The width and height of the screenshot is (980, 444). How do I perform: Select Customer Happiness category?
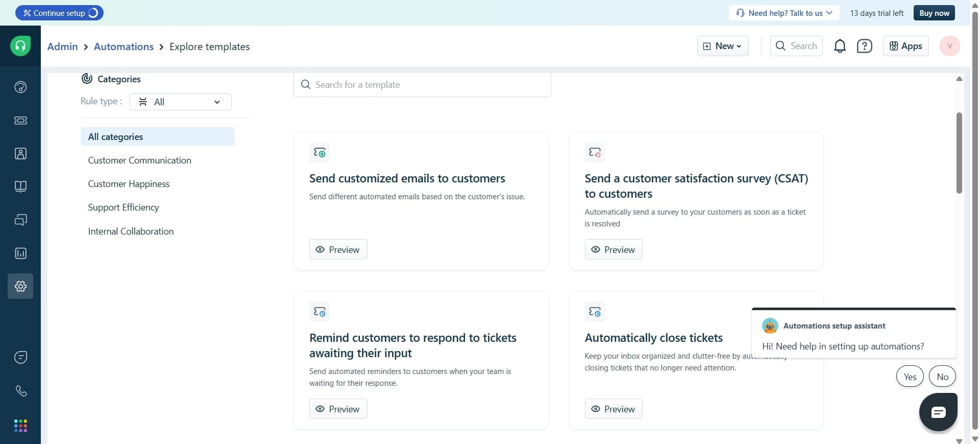tap(129, 183)
